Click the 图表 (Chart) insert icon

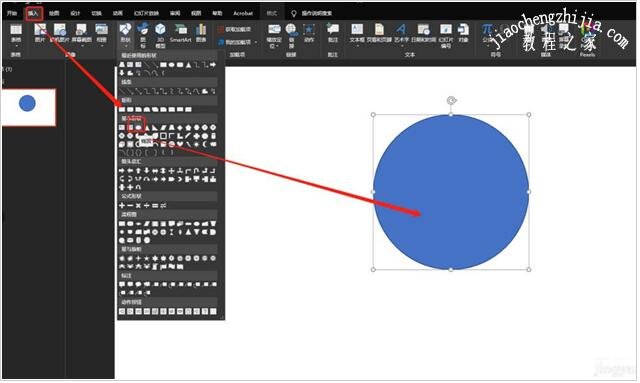click(201, 33)
